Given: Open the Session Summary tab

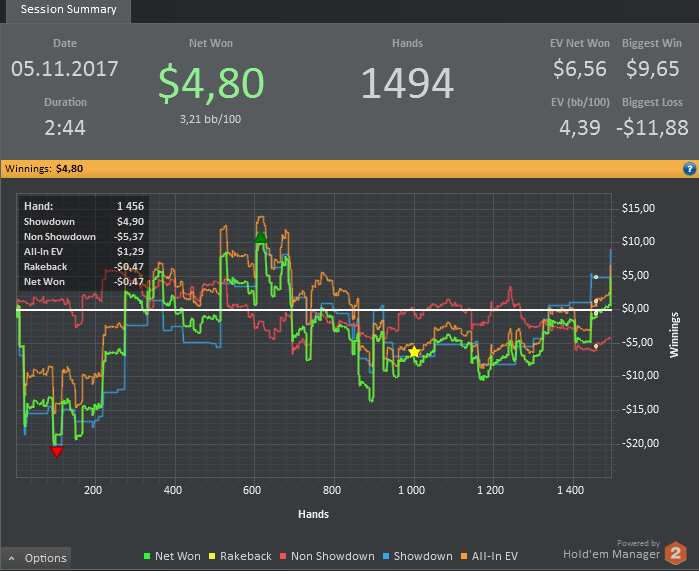Looking at the screenshot, I should (x=68, y=10).
